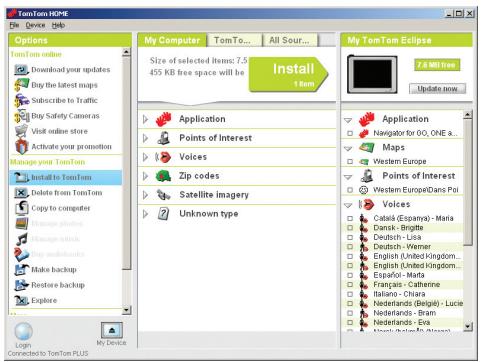Click the Install to TomTom icon
Screen dimensions: 482x362
click(22, 177)
